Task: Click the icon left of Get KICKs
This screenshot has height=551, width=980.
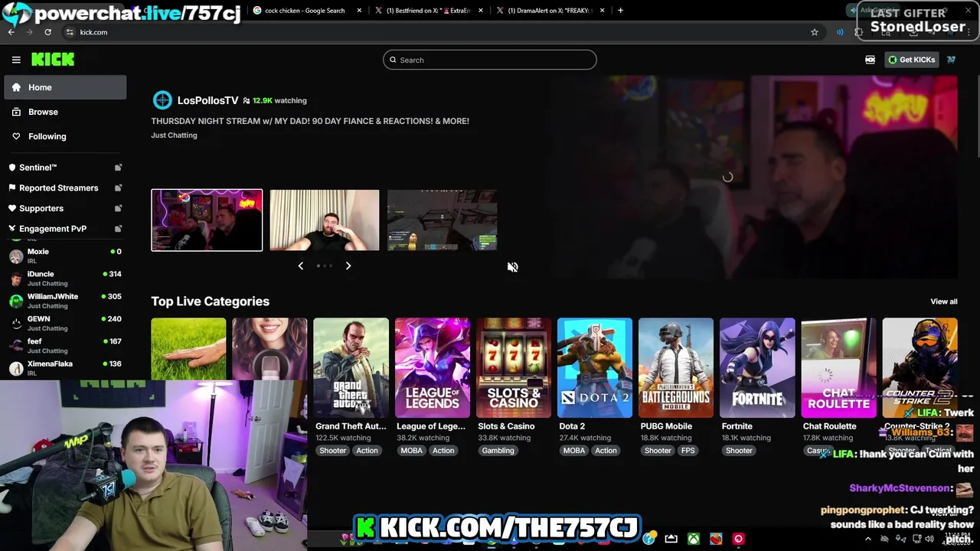Action: [870, 60]
